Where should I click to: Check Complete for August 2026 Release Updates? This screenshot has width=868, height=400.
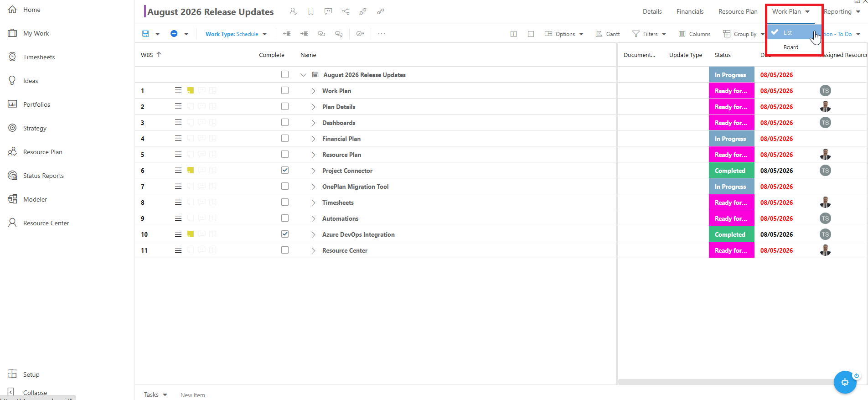(x=285, y=74)
